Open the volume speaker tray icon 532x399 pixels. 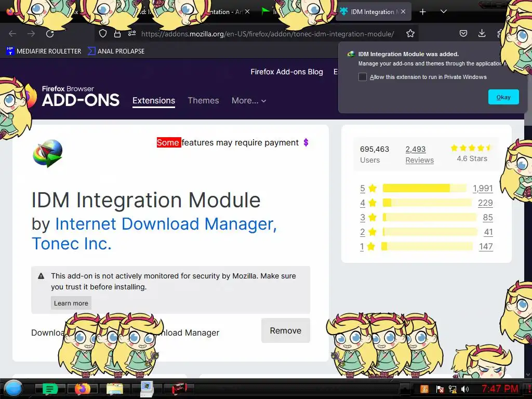click(x=465, y=389)
